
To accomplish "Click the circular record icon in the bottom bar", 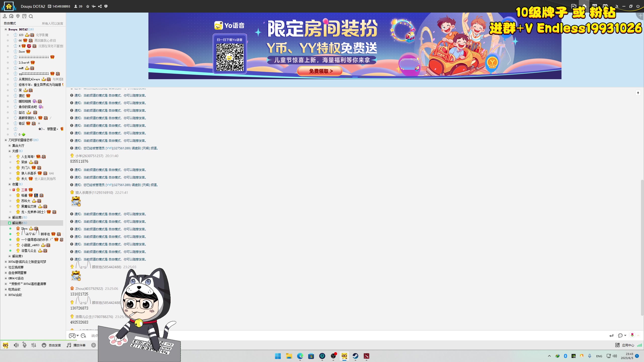I will 94,345.
